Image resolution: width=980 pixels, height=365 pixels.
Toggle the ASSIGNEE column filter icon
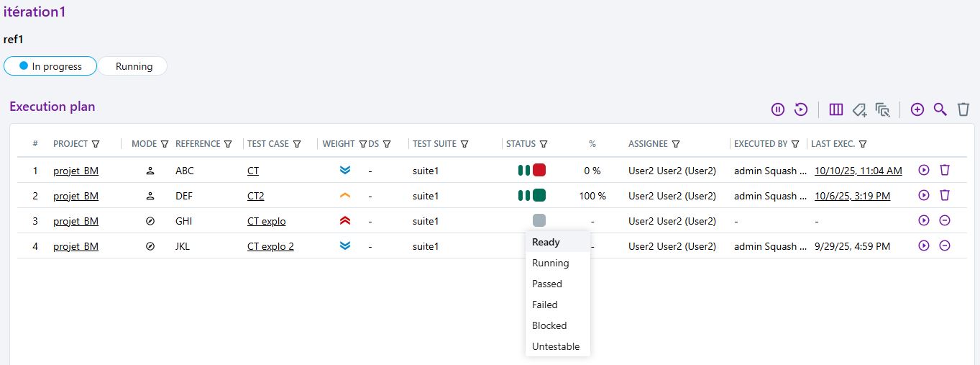click(676, 144)
